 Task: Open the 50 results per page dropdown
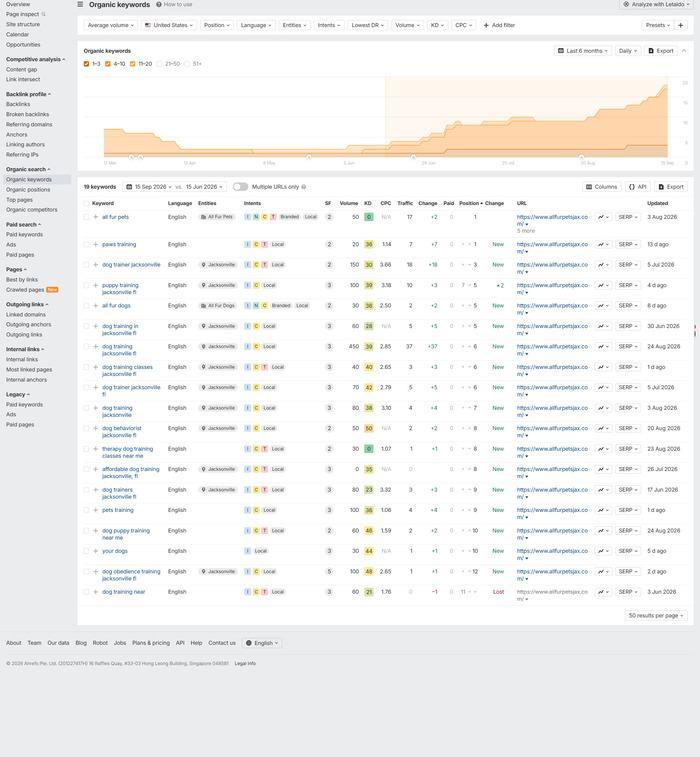pyautogui.click(x=656, y=616)
